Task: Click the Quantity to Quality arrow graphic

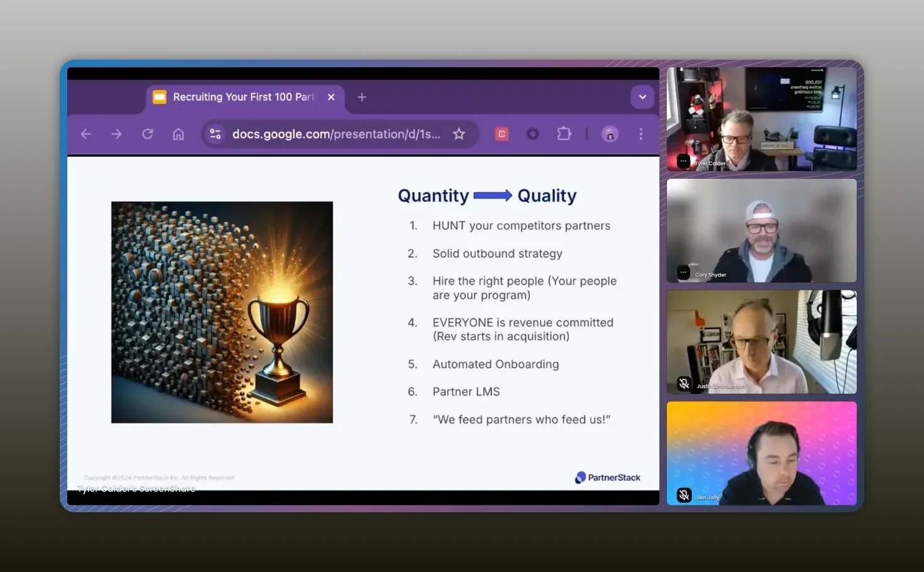Action: 492,195
